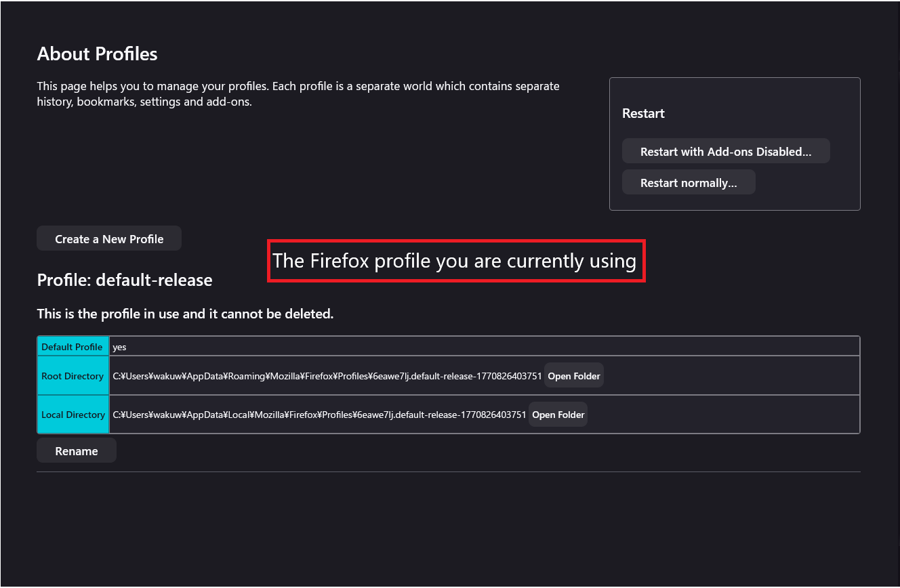
Task: Click the Restart with Add-ons Disabled button
Action: tap(726, 152)
